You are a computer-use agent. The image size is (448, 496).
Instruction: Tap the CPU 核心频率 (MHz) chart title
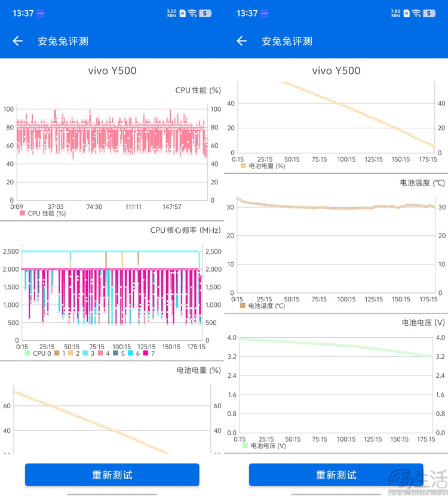pyautogui.click(x=185, y=230)
